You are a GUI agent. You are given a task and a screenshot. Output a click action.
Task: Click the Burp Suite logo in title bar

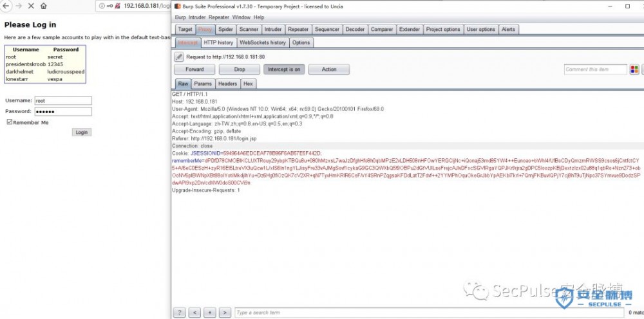pyautogui.click(x=178, y=6)
